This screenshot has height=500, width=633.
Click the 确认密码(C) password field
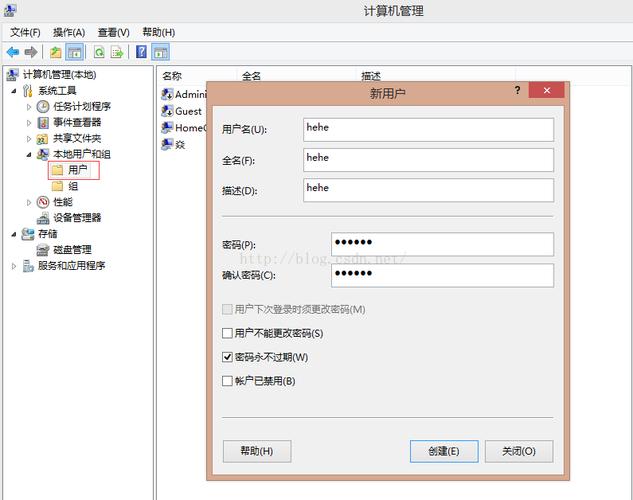point(442,275)
